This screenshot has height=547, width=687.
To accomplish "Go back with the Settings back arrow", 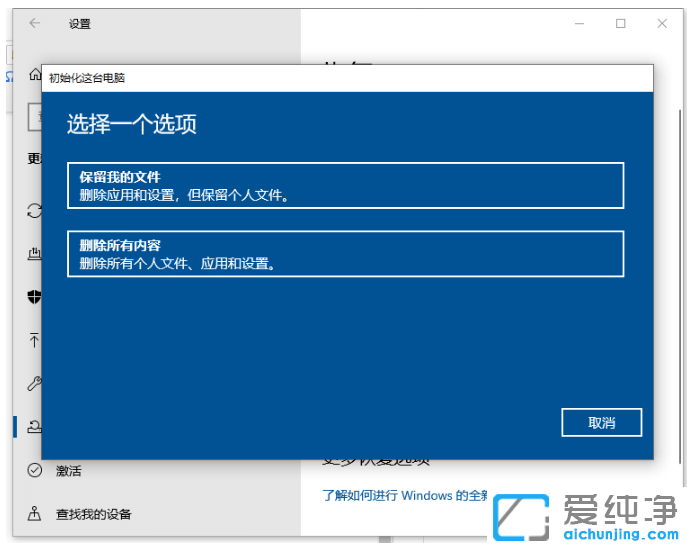I will (35, 23).
